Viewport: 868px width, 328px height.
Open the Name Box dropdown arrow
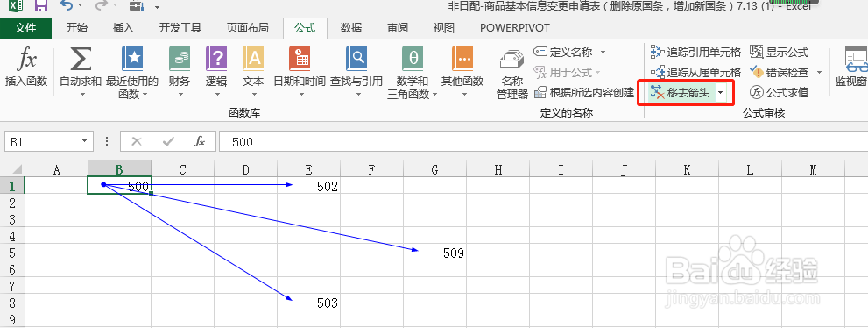click(x=84, y=141)
